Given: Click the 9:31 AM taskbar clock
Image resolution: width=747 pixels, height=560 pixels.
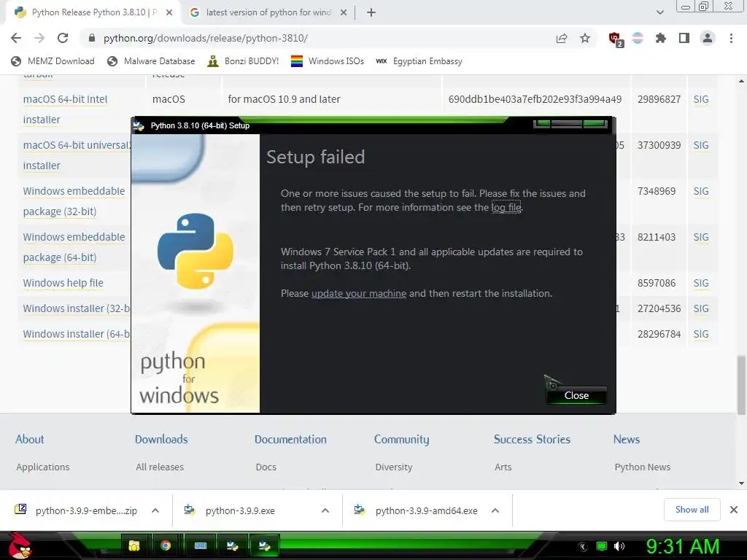Looking at the screenshot, I should coord(682,546).
